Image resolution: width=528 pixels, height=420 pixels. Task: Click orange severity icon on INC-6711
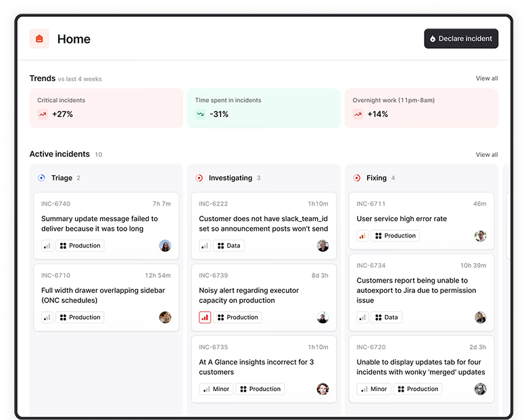coord(362,236)
